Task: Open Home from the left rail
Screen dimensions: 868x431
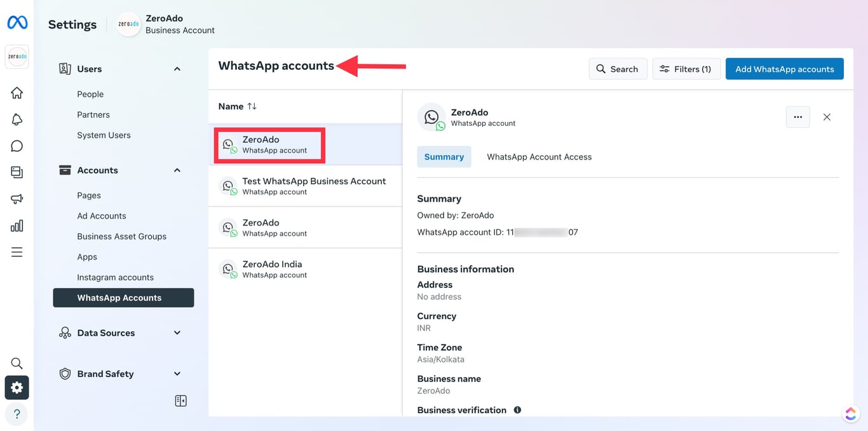Action: pyautogui.click(x=17, y=93)
